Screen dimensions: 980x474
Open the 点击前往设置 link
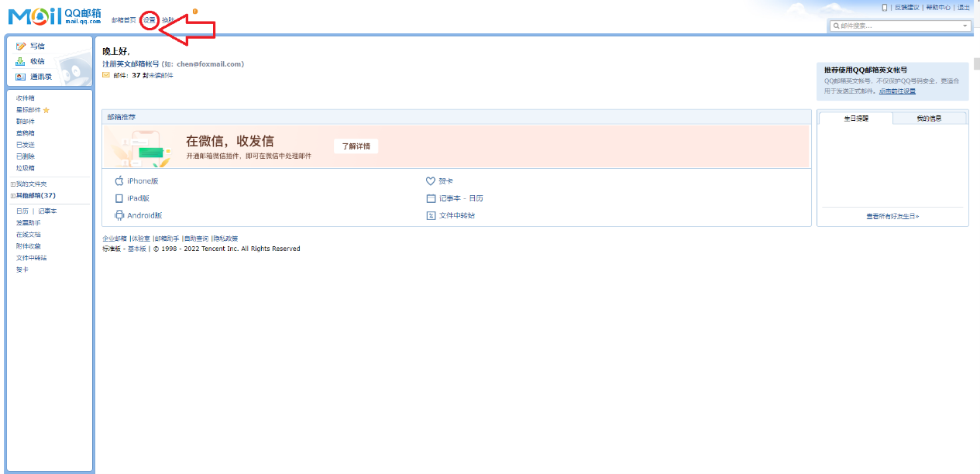click(x=897, y=91)
